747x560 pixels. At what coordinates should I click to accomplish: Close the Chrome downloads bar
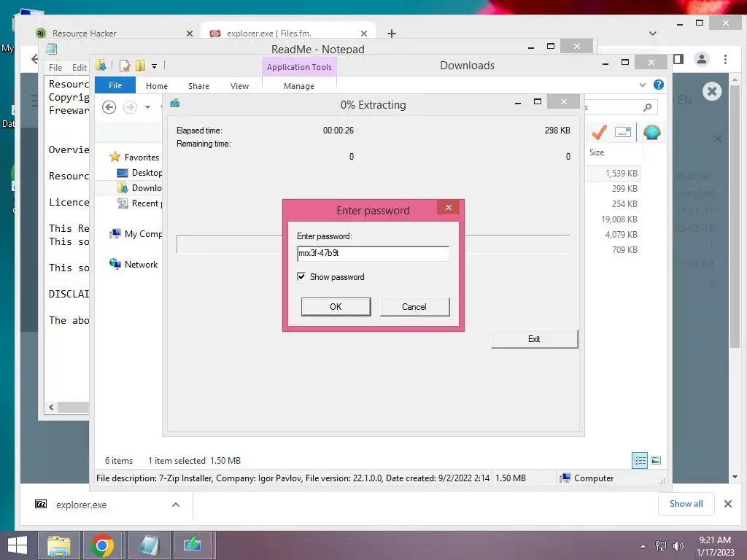pos(728,504)
